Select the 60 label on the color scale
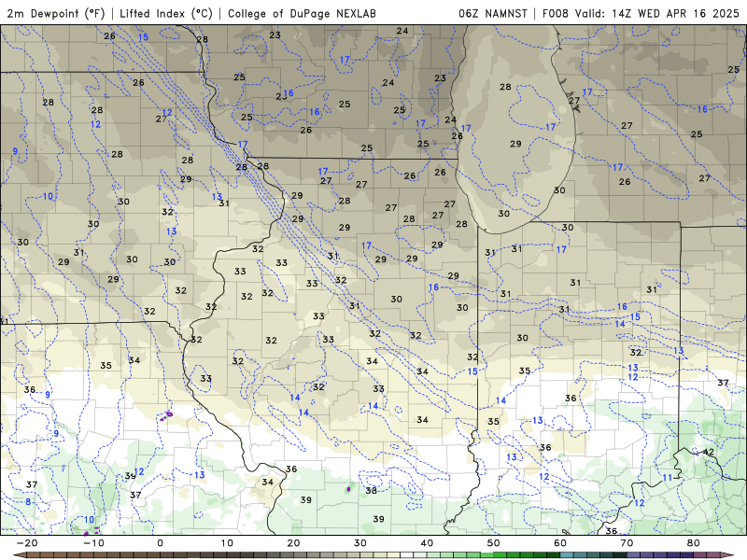The width and height of the screenshot is (747, 560). pos(560,543)
